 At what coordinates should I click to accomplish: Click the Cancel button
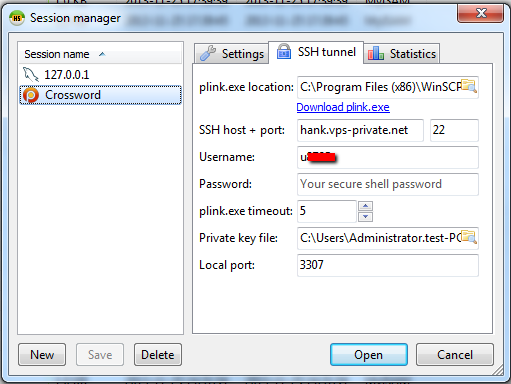click(455, 355)
